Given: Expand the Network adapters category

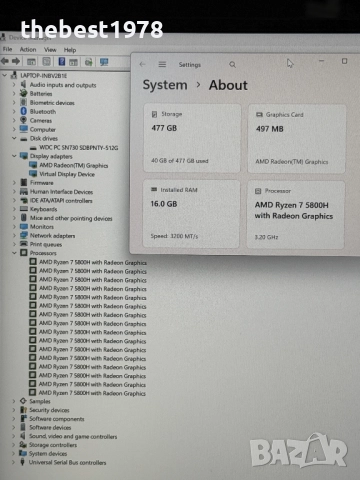Looking at the screenshot, I should [x=14, y=235].
